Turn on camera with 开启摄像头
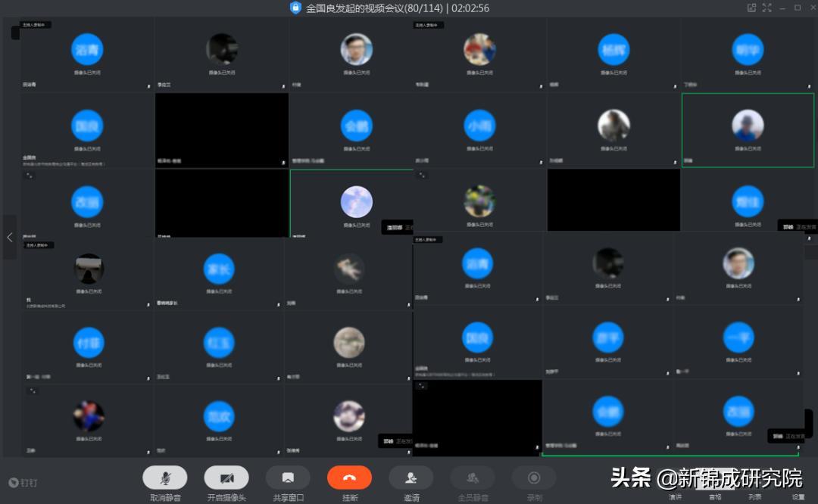The image size is (818, 504). tap(226, 478)
